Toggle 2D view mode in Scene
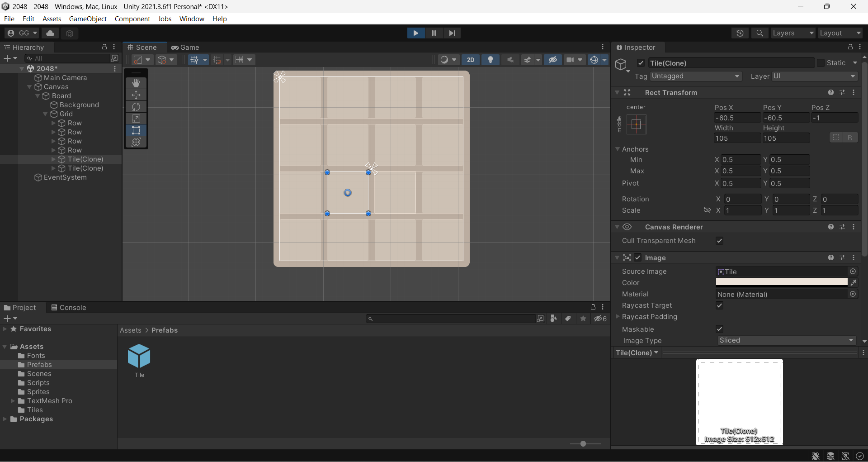 [471, 60]
